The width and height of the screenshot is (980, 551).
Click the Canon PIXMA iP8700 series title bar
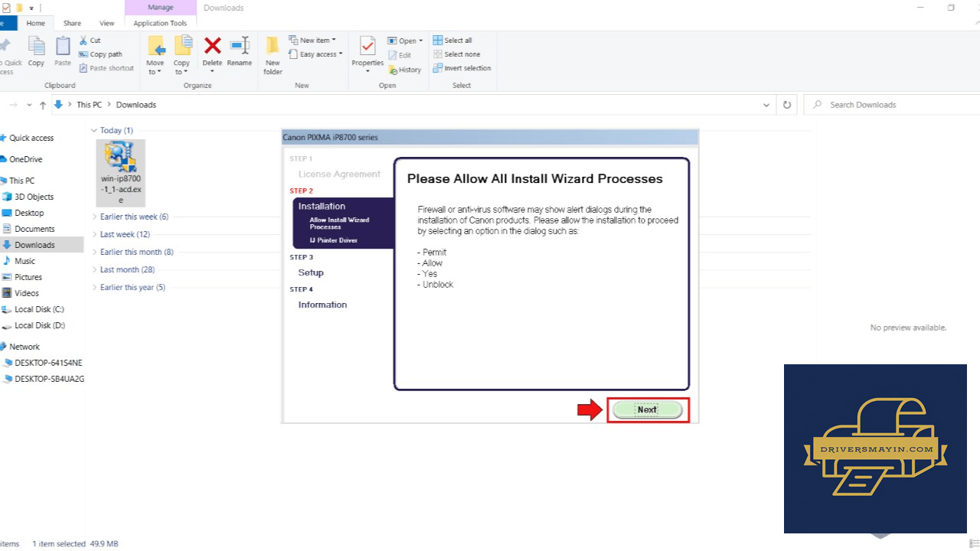(490, 138)
